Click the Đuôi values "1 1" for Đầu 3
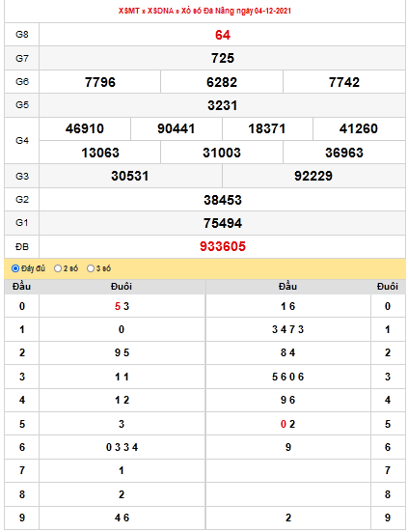408x532 pixels. 122,377
